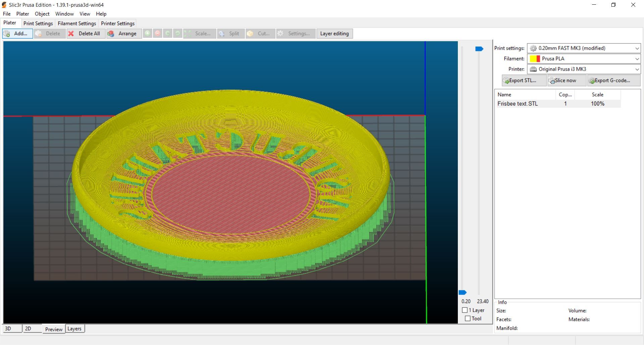Expand the Filament dropdown showing Prusa PLA
The height and width of the screenshot is (345, 644).
click(584, 59)
